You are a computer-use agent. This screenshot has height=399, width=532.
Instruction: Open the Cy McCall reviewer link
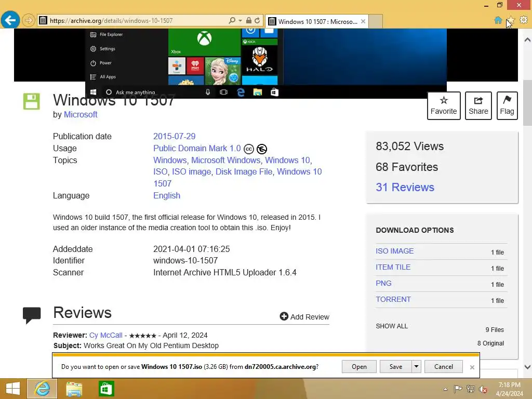tap(106, 335)
